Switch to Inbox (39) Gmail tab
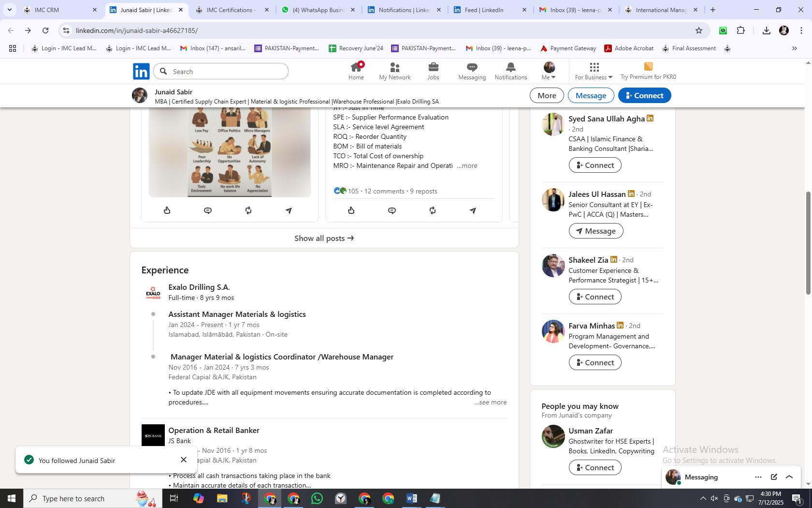Image resolution: width=812 pixels, height=508 pixels. [x=575, y=10]
